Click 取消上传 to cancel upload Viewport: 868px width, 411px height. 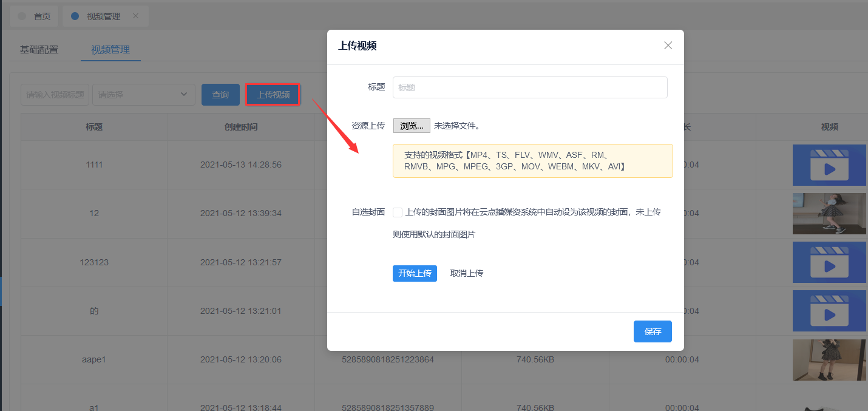coord(466,273)
